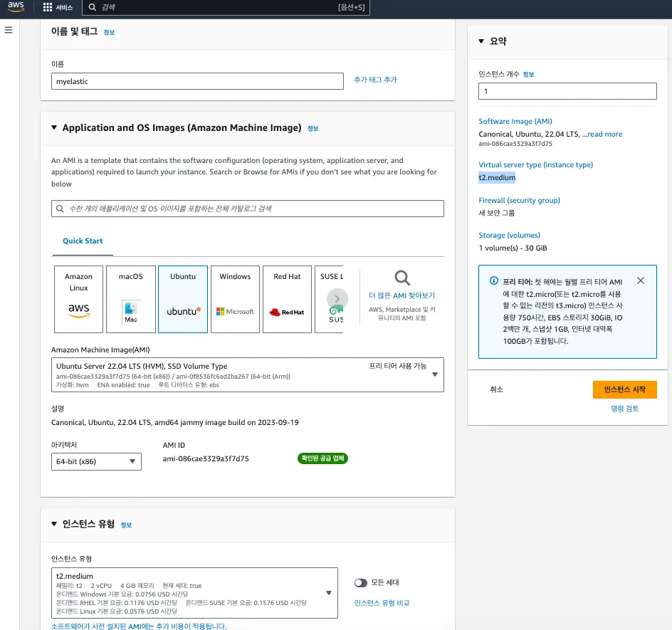The height and width of the screenshot is (630, 672).
Task: Click the 새 보안 그룹 text
Action: pyautogui.click(x=496, y=213)
